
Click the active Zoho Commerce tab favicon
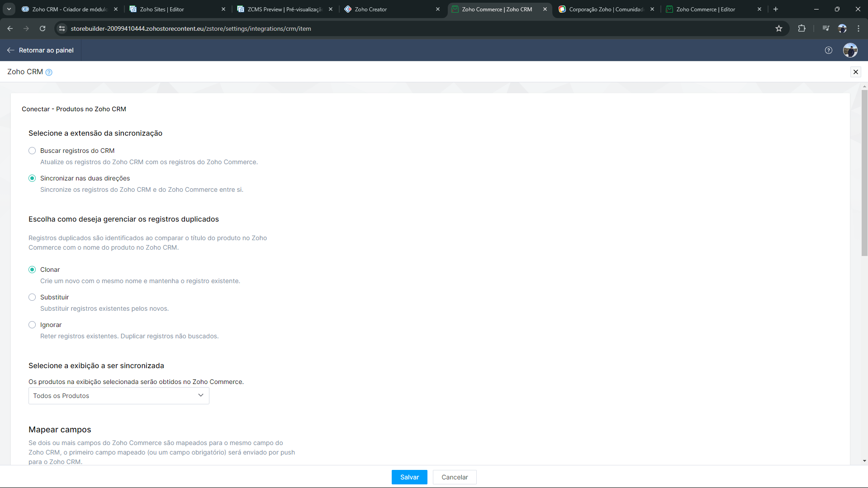pyautogui.click(x=455, y=9)
